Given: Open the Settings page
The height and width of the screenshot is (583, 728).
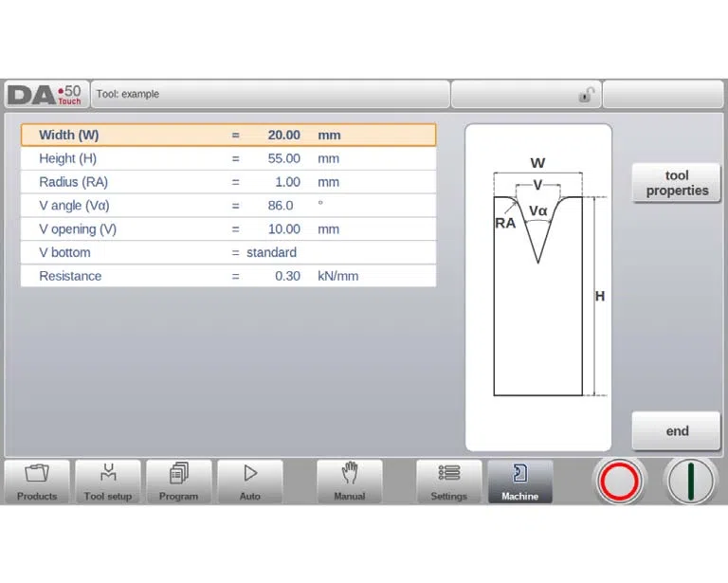Looking at the screenshot, I should point(449,482).
